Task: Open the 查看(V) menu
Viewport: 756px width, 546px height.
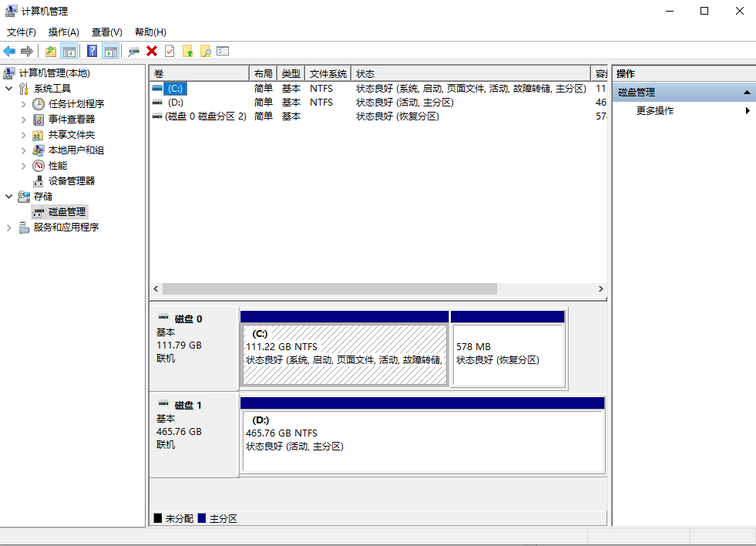Action: pos(106,32)
